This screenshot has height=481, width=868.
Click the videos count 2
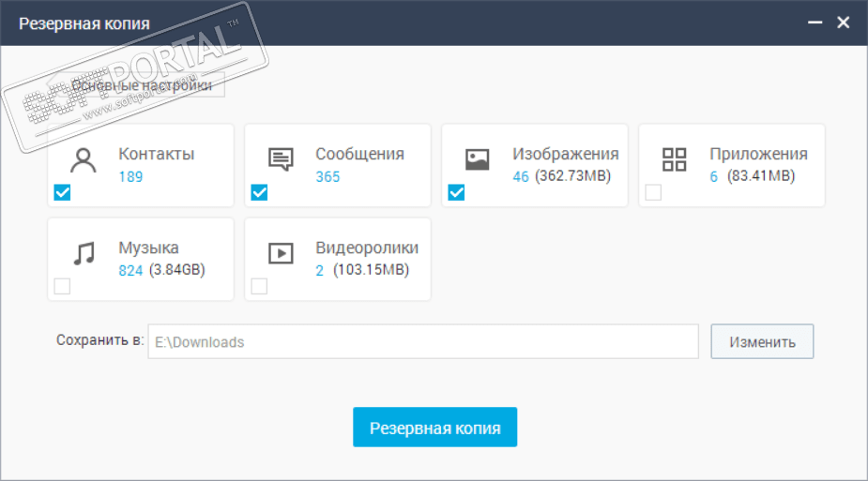tap(319, 271)
